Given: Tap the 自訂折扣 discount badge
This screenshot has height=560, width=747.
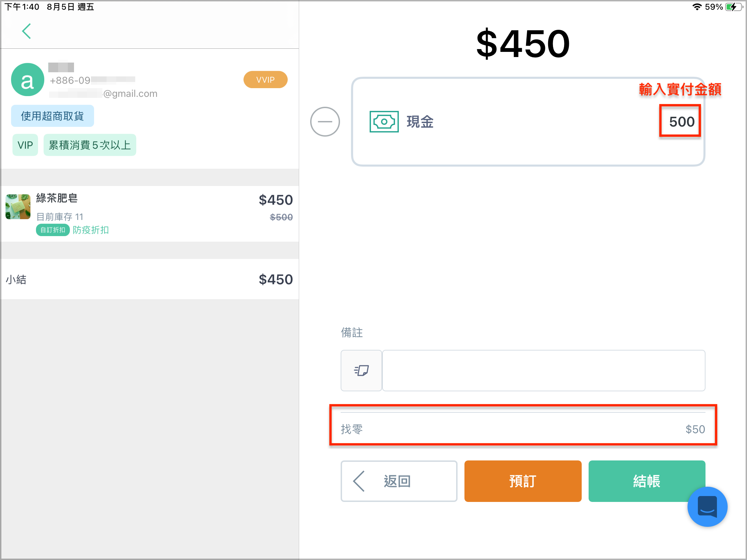Looking at the screenshot, I should [53, 230].
